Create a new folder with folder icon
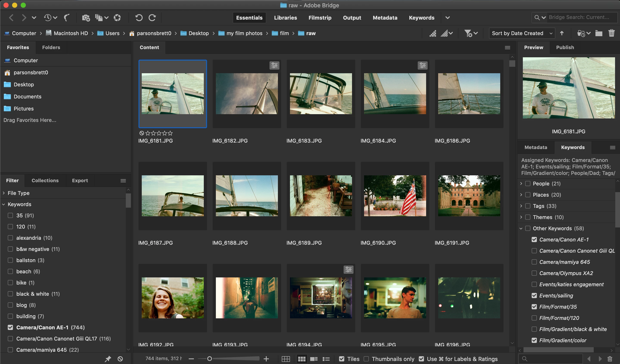 [x=599, y=33]
